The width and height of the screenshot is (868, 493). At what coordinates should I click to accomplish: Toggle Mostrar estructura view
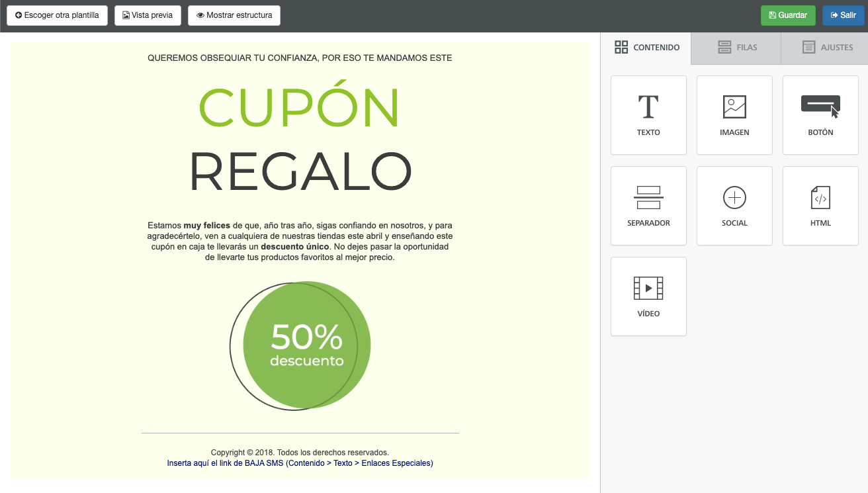pos(234,15)
